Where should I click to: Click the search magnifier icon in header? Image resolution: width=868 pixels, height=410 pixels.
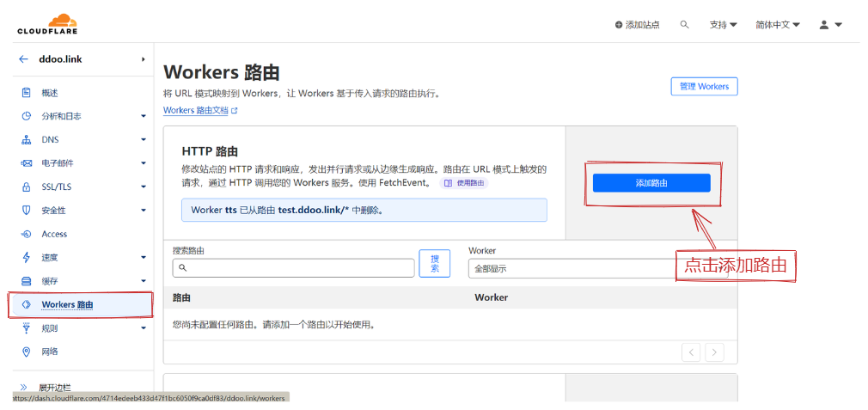[x=685, y=25]
